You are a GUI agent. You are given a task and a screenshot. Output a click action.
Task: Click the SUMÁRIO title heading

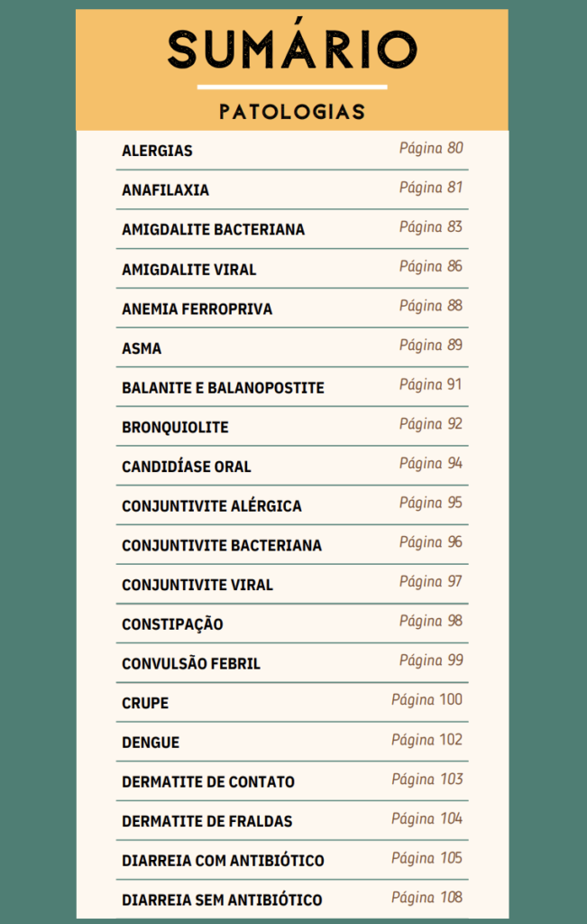tap(292, 50)
